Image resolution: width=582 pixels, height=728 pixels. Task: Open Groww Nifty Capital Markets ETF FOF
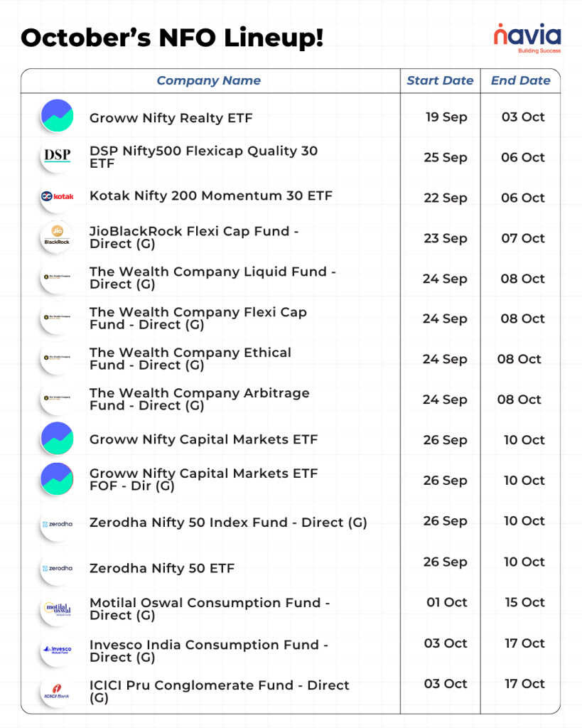[203, 479]
